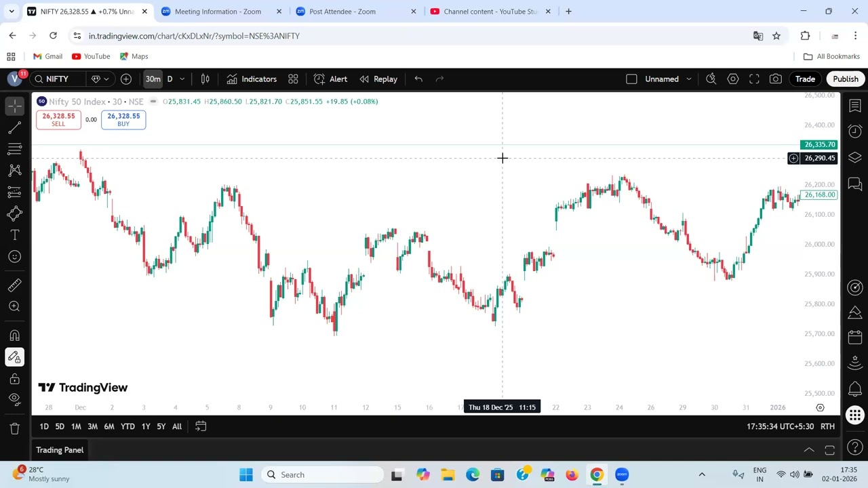Open the diamond upgrade dropdown
This screenshot has width=868, height=488.
(100, 79)
